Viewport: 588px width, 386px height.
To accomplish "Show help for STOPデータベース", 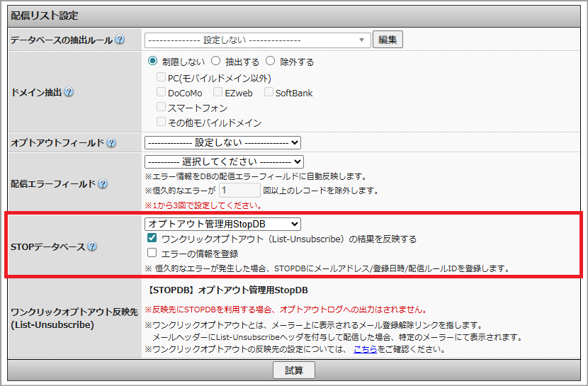I will pyautogui.click(x=92, y=247).
